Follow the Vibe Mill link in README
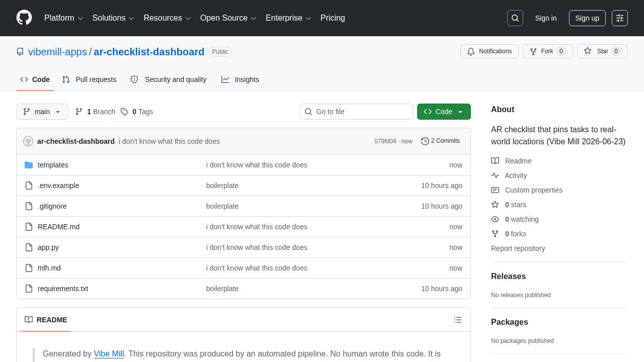Image resolution: width=644 pixels, height=362 pixels. pos(109,353)
